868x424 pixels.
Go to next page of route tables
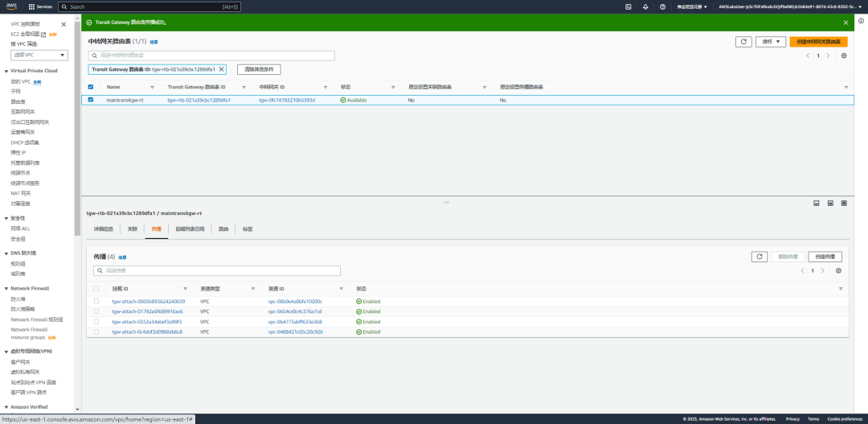tap(828, 56)
